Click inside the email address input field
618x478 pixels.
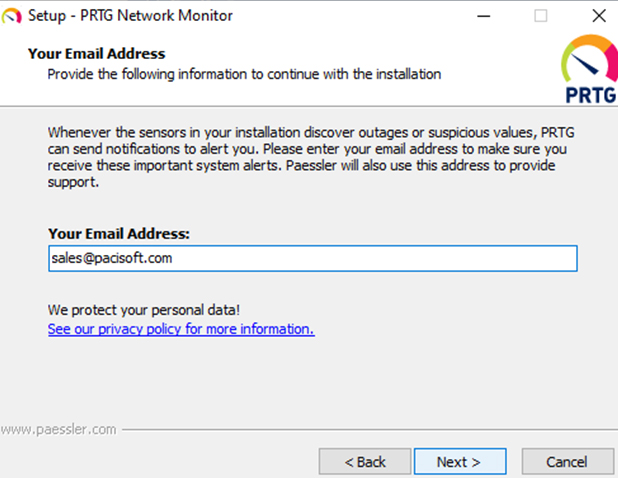pyautogui.click(x=312, y=258)
